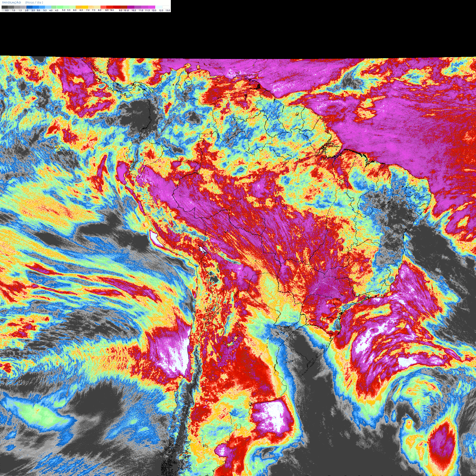This screenshot has height=476, width=476.
Task: Click the 7.5 legend value
Action: pos(94,10)
